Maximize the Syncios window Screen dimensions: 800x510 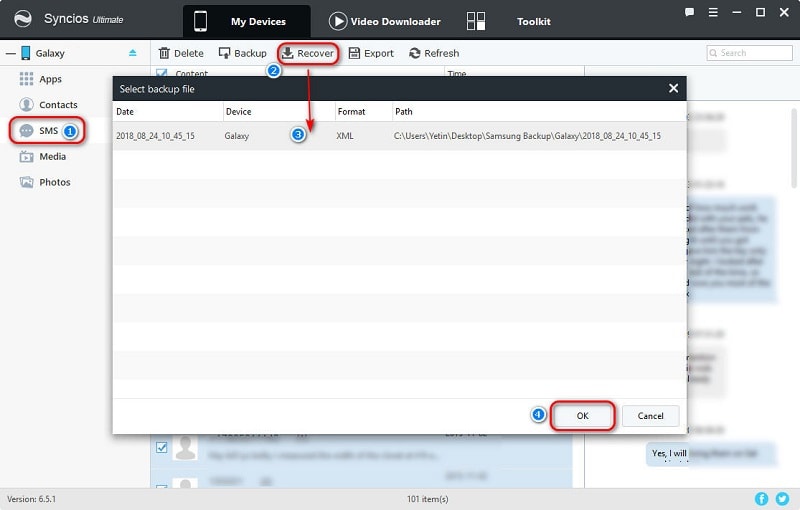tap(760, 12)
